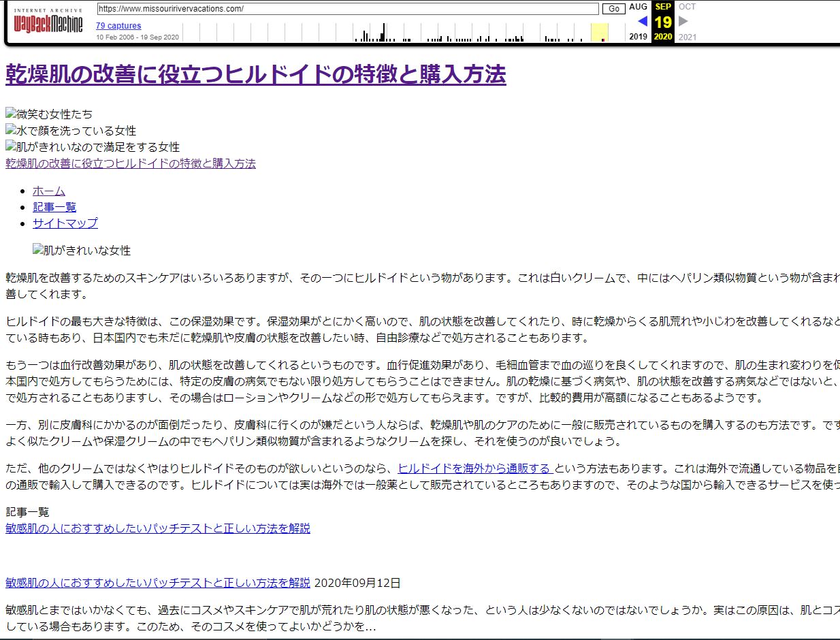
Task: Click the broken image labeled 肌がきれいなので満足をする女性
Action: pos(93,147)
